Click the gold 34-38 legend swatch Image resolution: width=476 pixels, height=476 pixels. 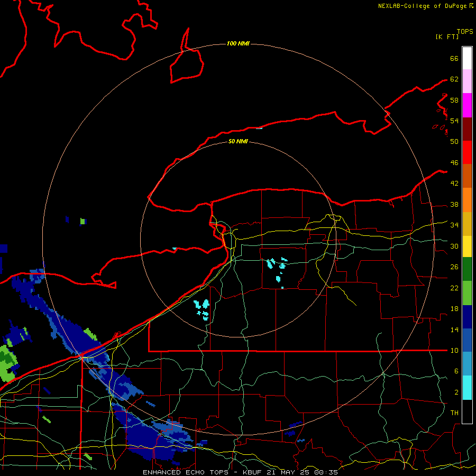[x=467, y=224]
